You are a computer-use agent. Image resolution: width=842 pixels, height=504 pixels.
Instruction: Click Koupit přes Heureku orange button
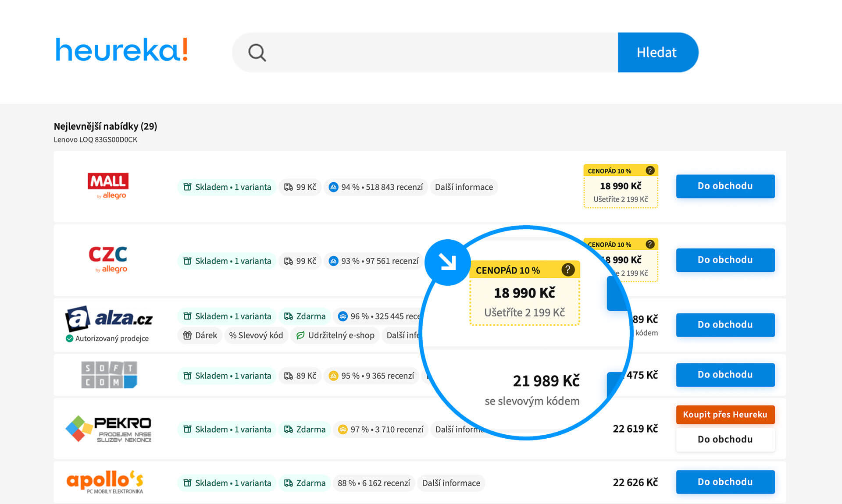click(725, 415)
